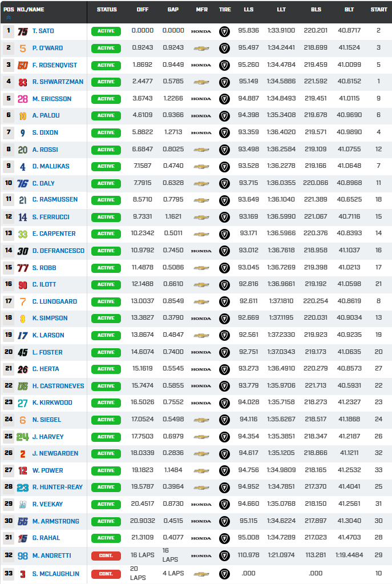Sort by GAP column header

(173, 9)
